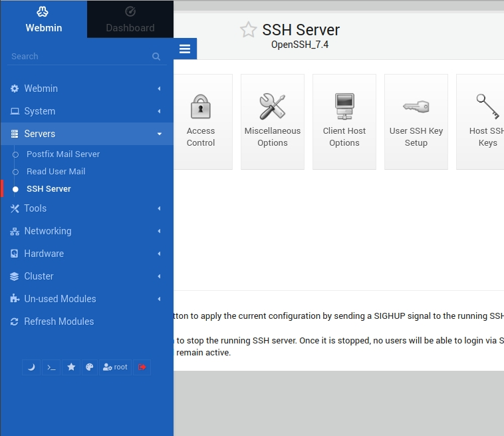The image size is (504, 436).
Task: Open theme configuration palette icon
Action: [x=90, y=367]
